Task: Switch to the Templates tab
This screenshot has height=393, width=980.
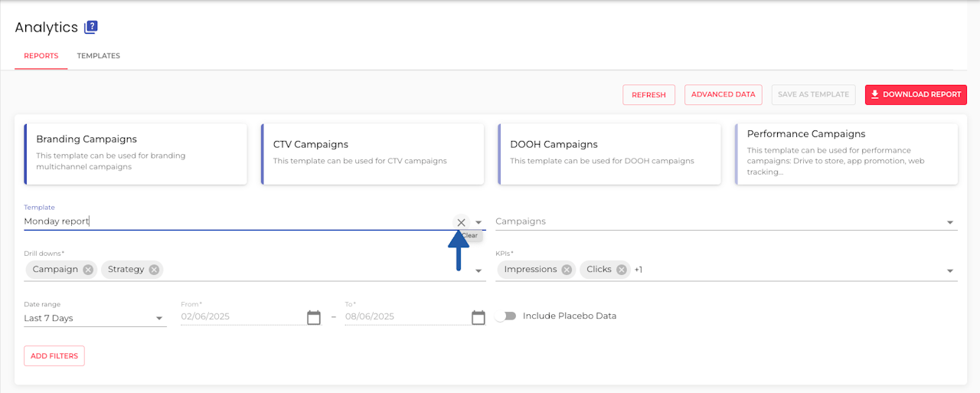Action: click(x=98, y=56)
